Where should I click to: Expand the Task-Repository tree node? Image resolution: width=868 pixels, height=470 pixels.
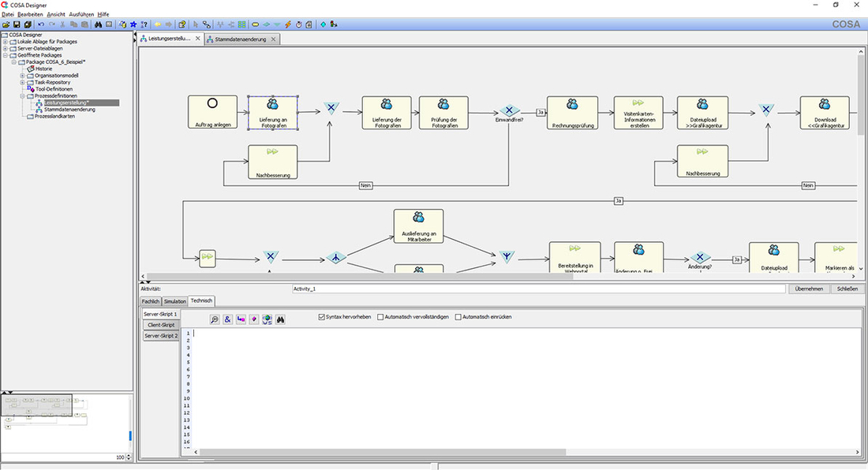(x=22, y=82)
